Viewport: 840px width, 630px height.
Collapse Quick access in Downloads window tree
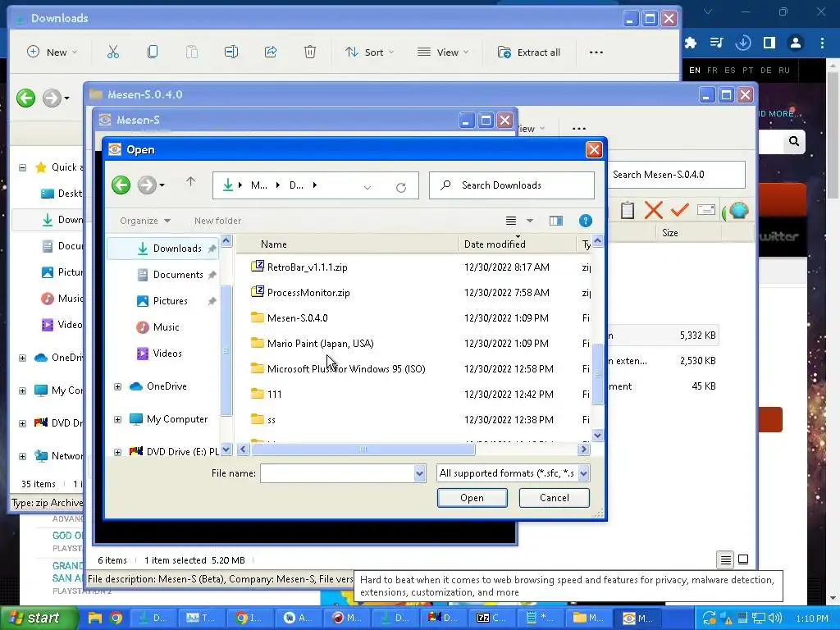[x=22, y=167]
